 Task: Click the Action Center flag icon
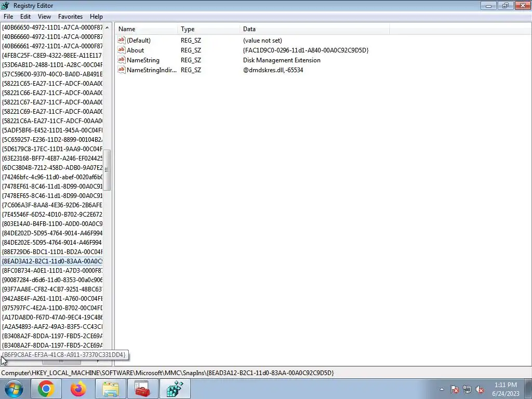click(455, 389)
